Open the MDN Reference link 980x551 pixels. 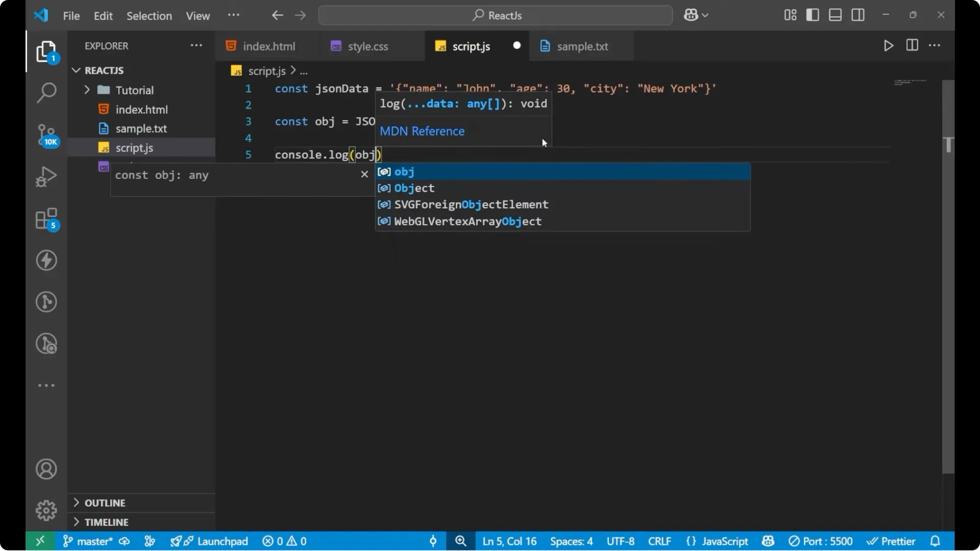(422, 131)
